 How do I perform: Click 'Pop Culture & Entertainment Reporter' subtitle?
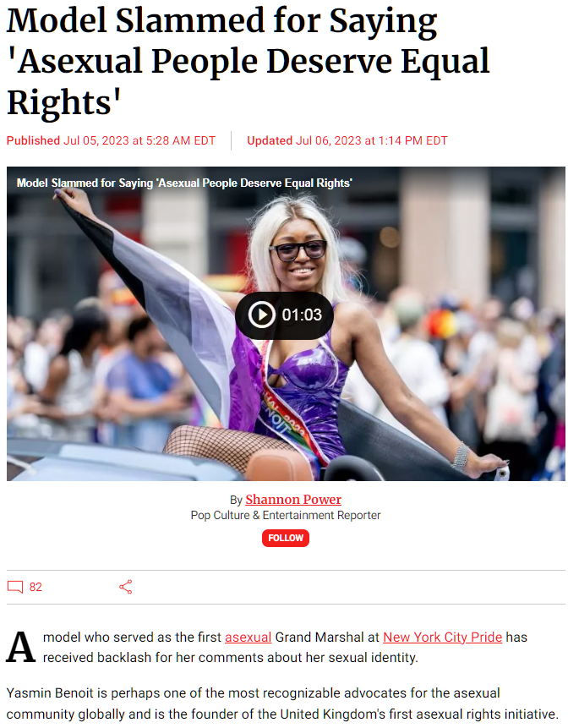pyautogui.click(x=286, y=516)
